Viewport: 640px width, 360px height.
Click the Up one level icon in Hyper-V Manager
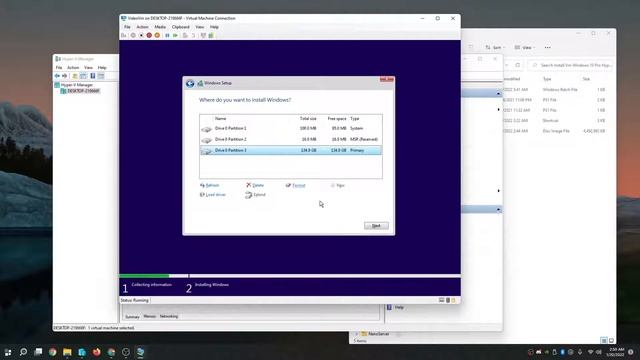point(75,76)
